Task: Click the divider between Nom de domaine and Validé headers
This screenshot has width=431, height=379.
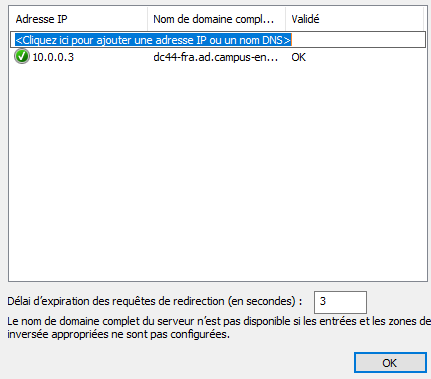Action: pyautogui.click(x=285, y=19)
